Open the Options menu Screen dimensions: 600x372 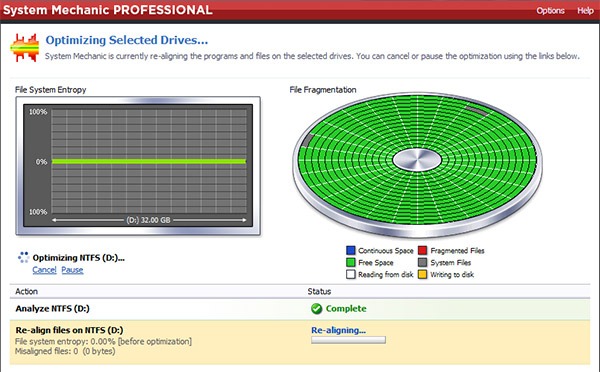coord(550,10)
